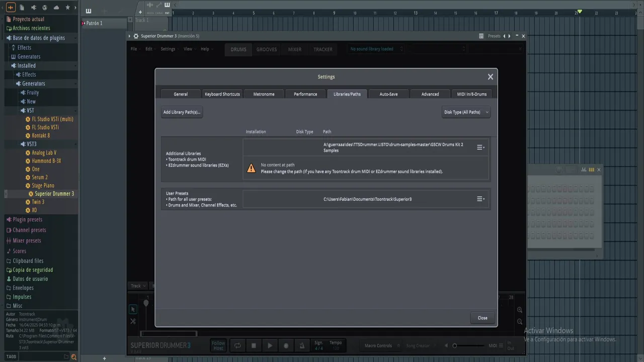This screenshot has height=362, width=644.
Task: Click the plus button at bottom of pattern list
Action: click(x=105, y=358)
